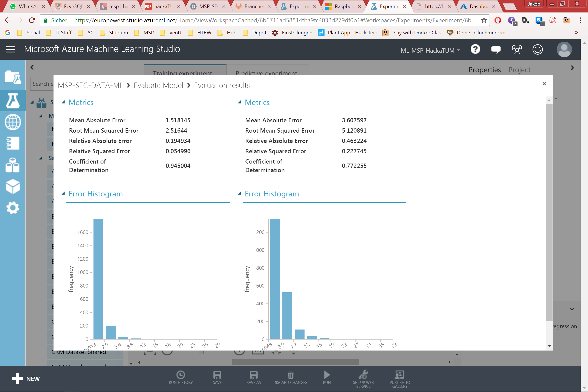Close the Evaluation results dialog
Screen dimensions: 588x392
[544, 84]
